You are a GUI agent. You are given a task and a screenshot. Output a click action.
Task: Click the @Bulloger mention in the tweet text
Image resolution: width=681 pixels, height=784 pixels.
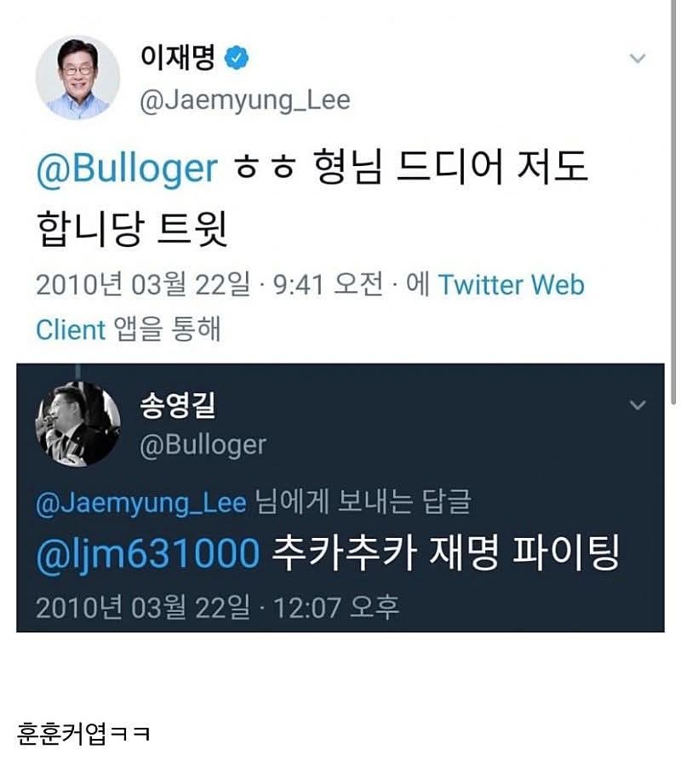(x=127, y=168)
